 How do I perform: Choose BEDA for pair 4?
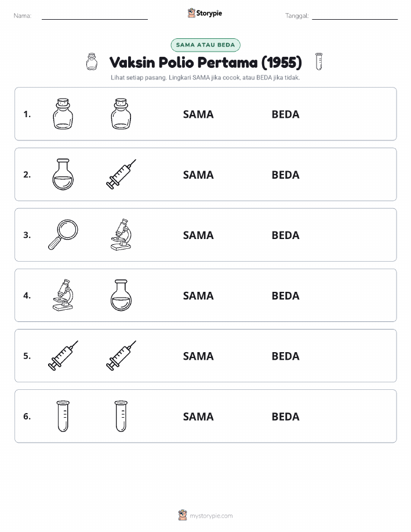pos(286,295)
